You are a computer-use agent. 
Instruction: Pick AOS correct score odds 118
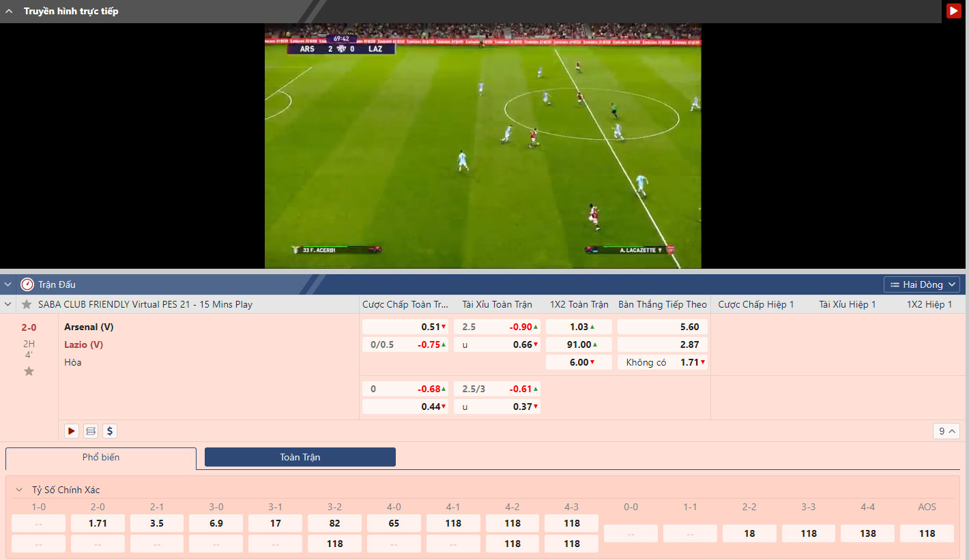(x=927, y=533)
